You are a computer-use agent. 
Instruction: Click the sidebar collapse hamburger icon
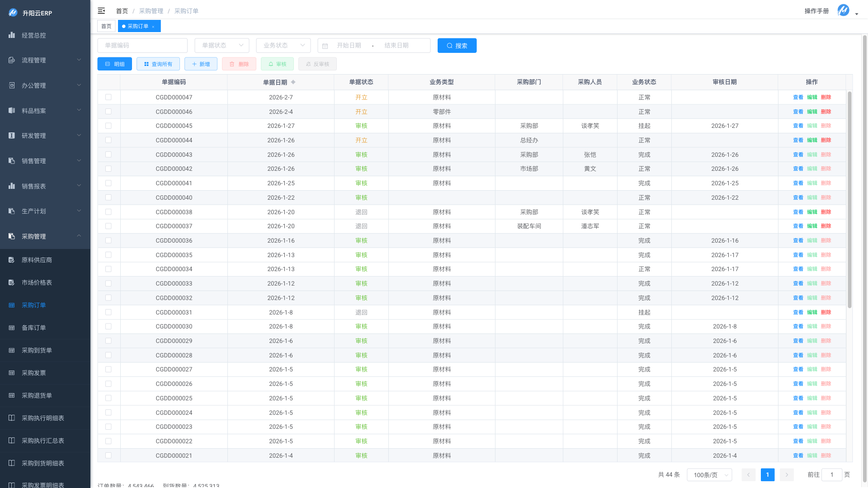tap(101, 11)
